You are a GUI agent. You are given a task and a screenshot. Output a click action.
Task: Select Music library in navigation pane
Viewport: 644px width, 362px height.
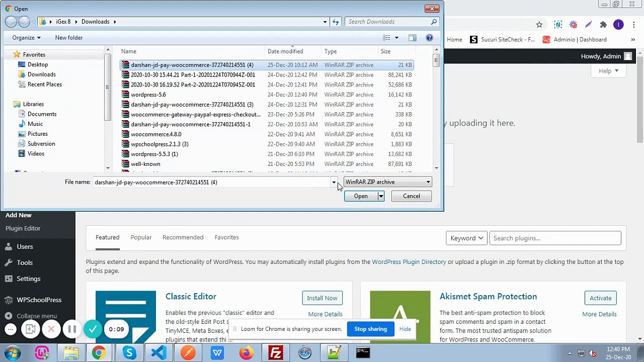pos(35,124)
